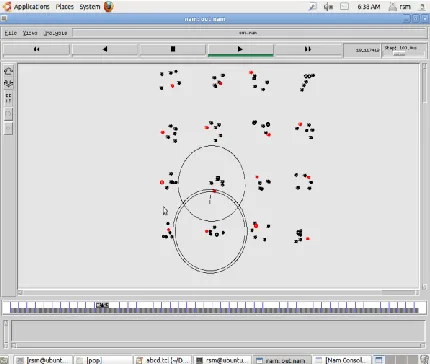This screenshot has width=430, height=364.
Task: Click the mail envelope icon in panel
Action: [344, 6]
